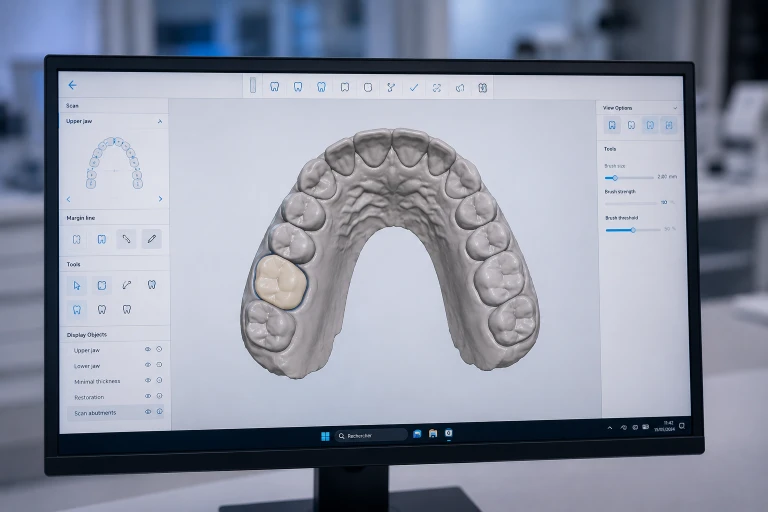Viewport: 768px width, 512px height.
Task: Select the tooth tool in Tools top row
Action: click(x=152, y=284)
